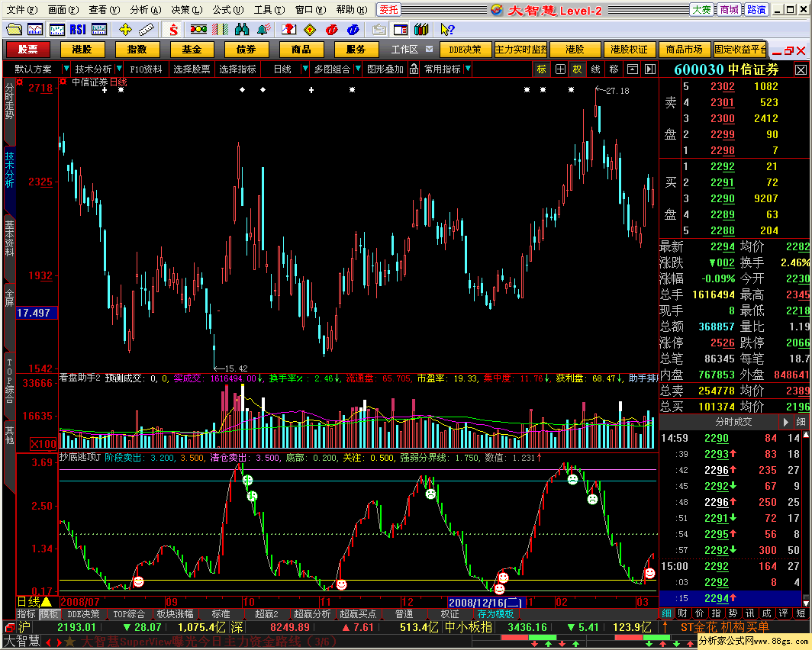
Task: Click the chart panel icon after RSI
Action: [99, 30]
